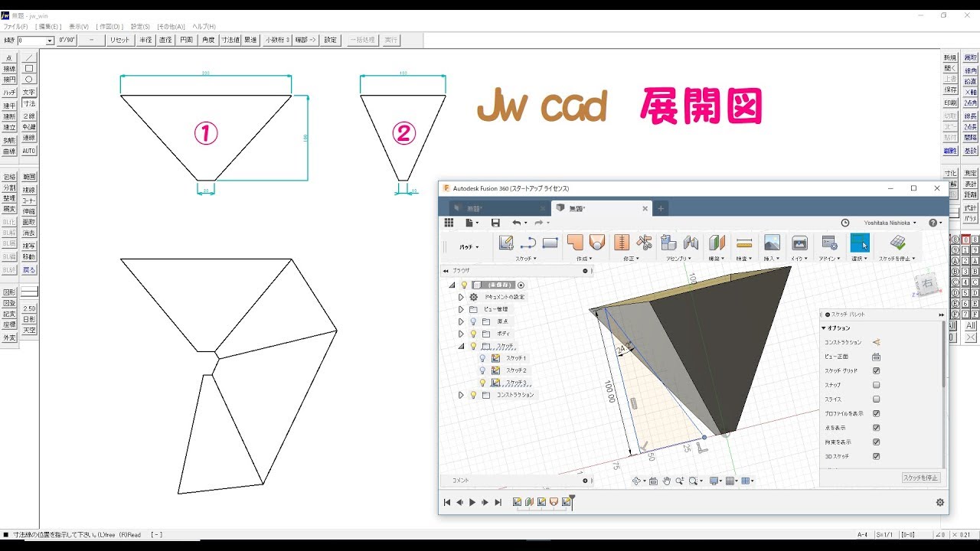Click the scissors trim icon in Fusion 360 toolbar
Screen dimensions: 980x551
coord(644,243)
